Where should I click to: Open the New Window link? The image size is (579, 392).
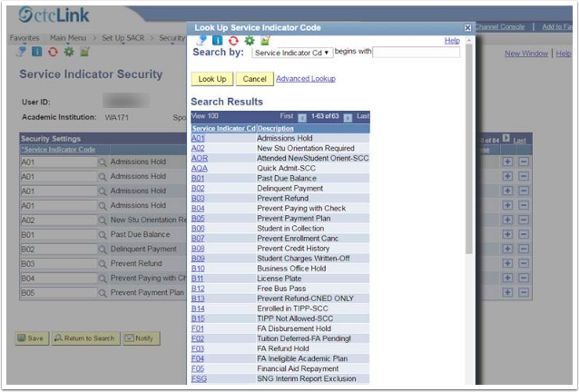point(526,54)
